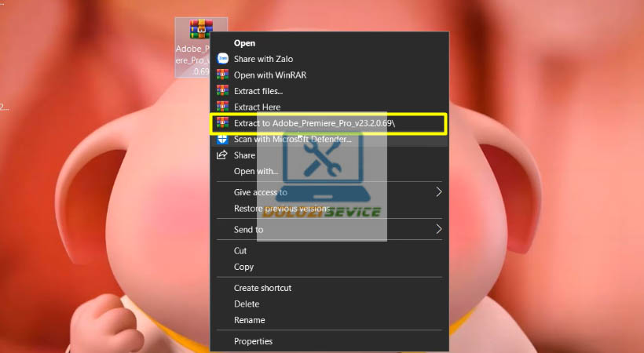Expand the Send to submenu arrow
This screenshot has width=644, height=353.
pyautogui.click(x=439, y=229)
